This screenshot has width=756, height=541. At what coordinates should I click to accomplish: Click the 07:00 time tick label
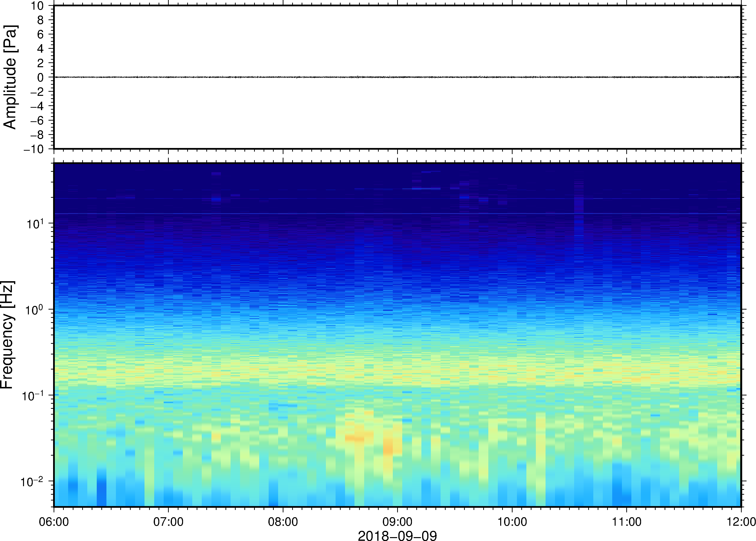pyautogui.click(x=169, y=522)
